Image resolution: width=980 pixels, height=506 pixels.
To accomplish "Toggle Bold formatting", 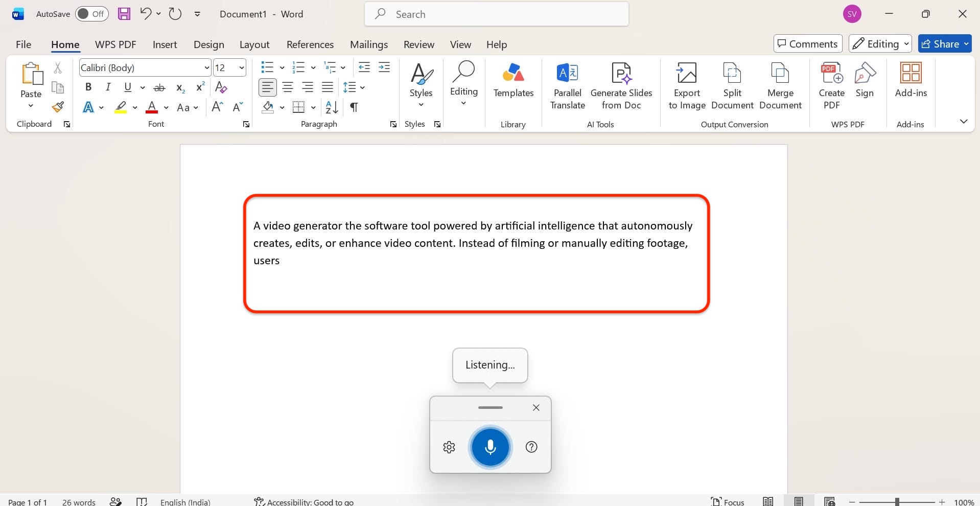I will pyautogui.click(x=88, y=87).
